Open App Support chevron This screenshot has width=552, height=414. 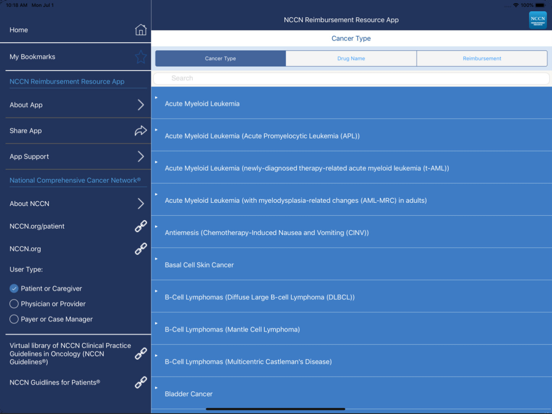[141, 157]
